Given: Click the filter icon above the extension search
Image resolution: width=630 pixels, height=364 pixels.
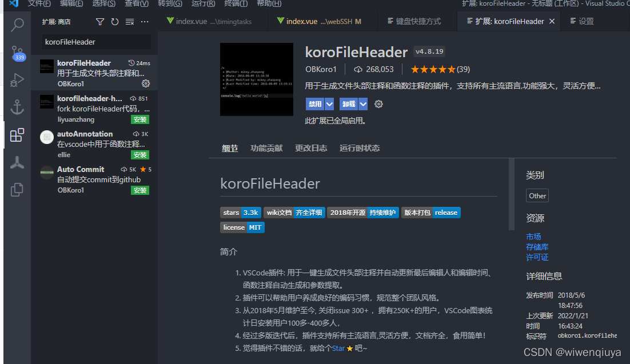Looking at the screenshot, I should click(100, 22).
